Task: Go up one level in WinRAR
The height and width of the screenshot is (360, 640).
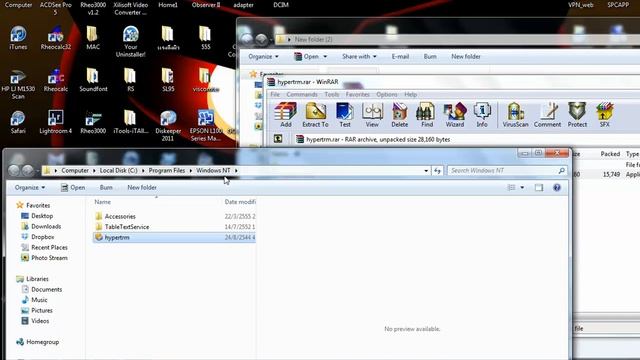Action: coord(278,139)
